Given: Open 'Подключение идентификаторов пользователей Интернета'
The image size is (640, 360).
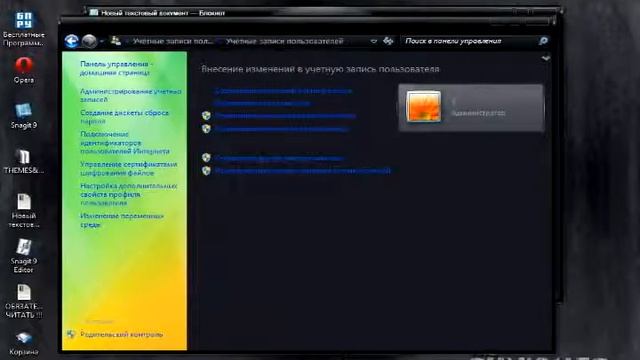Looking at the screenshot, I should (x=125, y=142).
